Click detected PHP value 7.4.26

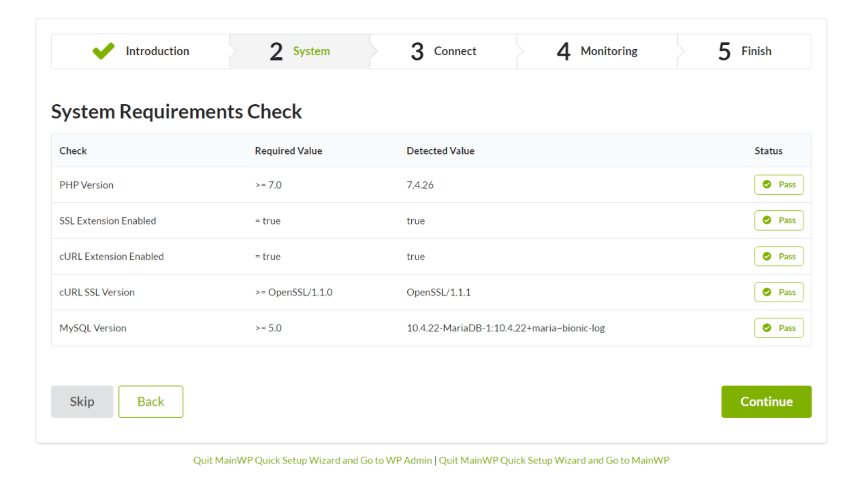point(420,185)
